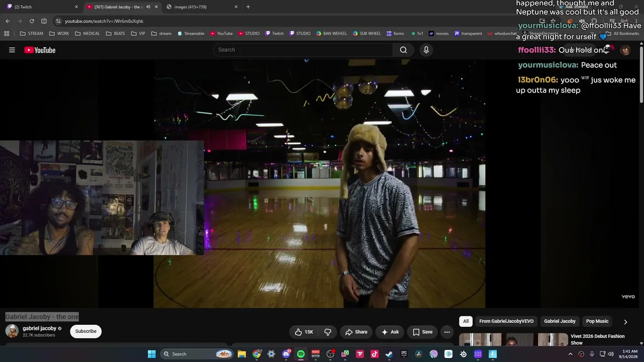Viewport: 644px width, 362px height.
Task: Save the video to a playlist
Action: [x=423, y=332]
